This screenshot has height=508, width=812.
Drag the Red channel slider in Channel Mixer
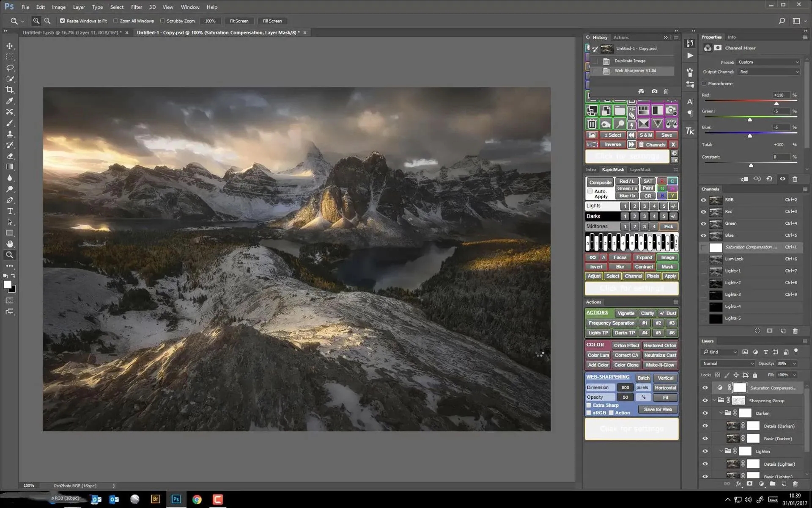[776, 103]
